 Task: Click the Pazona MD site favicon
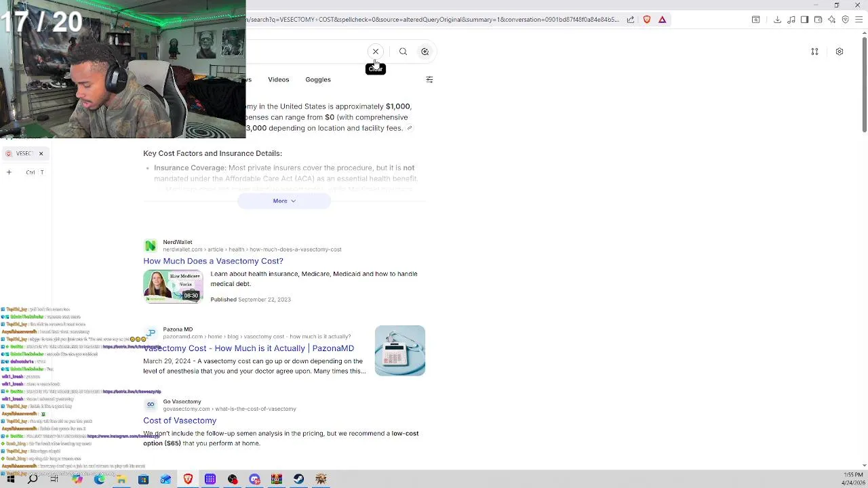[x=151, y=333]
